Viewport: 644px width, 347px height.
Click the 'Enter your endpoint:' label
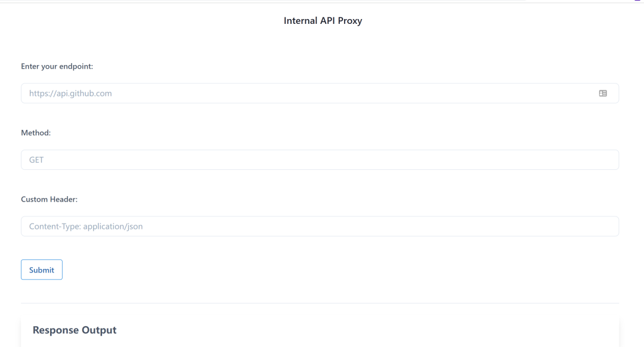point(57,66)
